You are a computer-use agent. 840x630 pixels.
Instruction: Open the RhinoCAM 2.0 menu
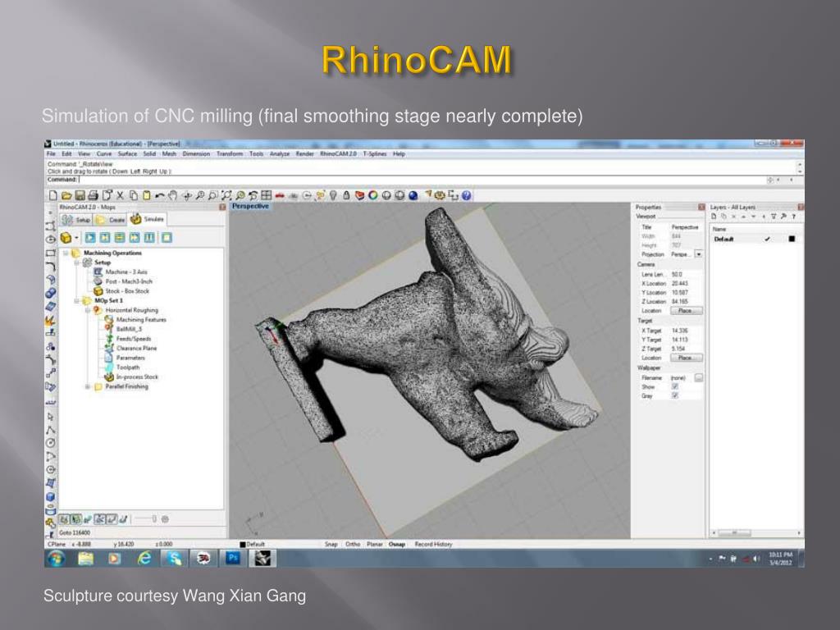338,153
